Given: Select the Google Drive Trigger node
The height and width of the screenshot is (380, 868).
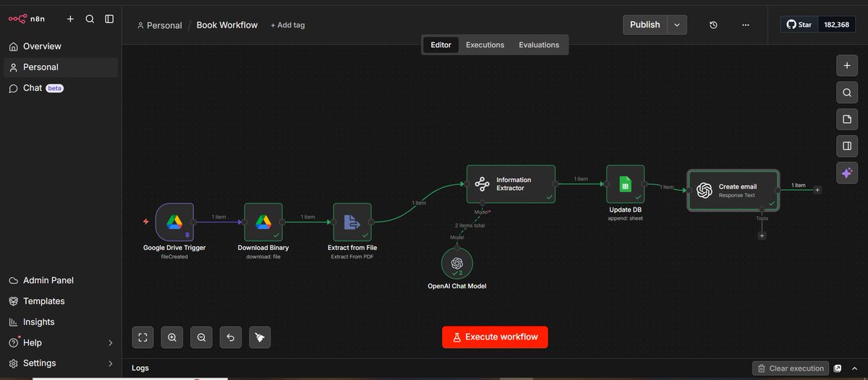Looking at the screenshot, I should (174, 222).
